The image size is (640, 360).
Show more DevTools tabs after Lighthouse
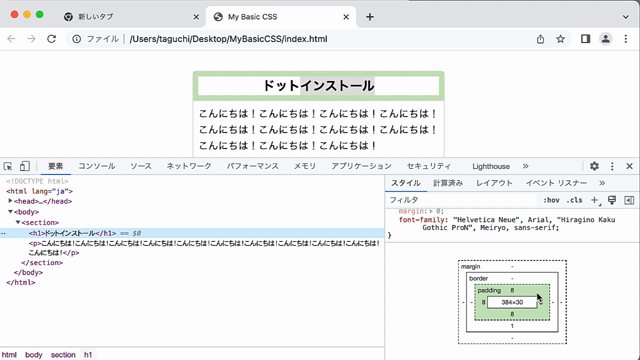pos(525,166)
